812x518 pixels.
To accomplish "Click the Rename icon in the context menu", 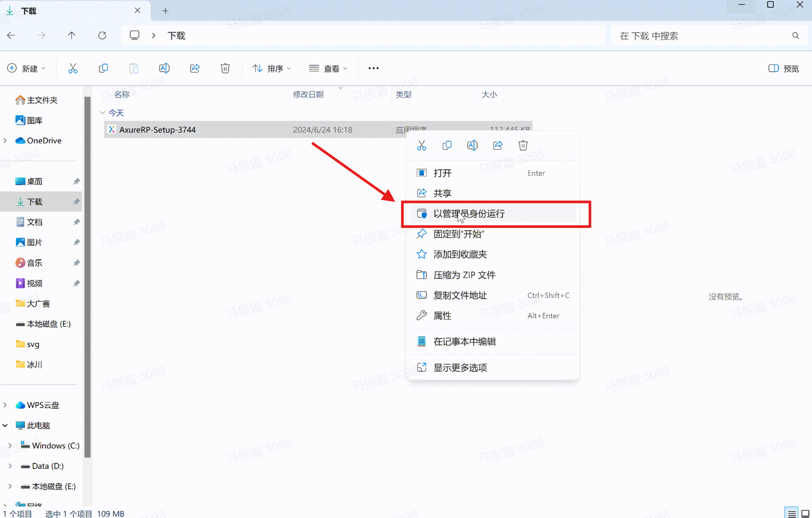I will tap(472, 146).
